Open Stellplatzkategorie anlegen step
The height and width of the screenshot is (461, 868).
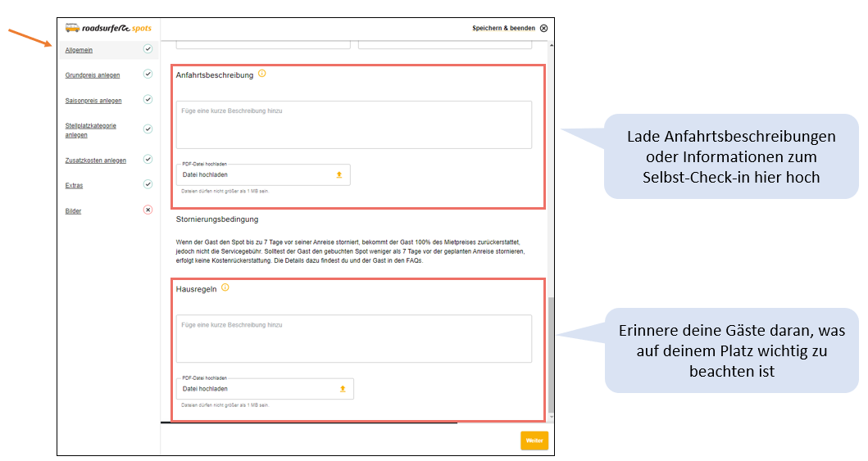(91, 130)
